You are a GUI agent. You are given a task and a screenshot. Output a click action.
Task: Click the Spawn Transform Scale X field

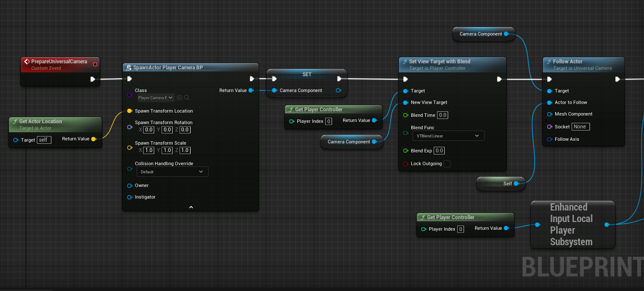click(149, 150)
